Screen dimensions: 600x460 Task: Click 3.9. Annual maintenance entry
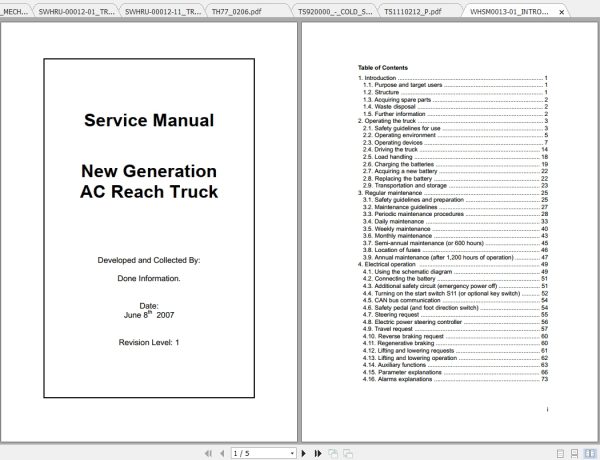(x=455, y=258)
